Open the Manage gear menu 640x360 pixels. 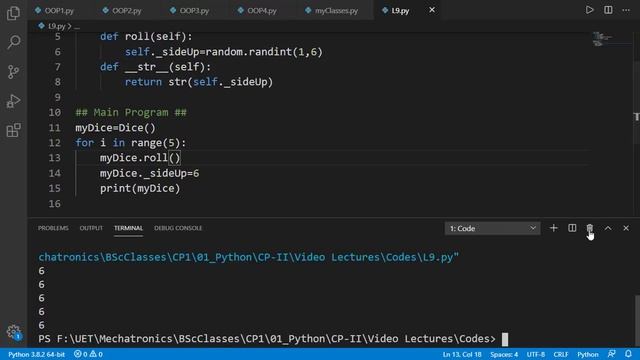click(13, 331)
